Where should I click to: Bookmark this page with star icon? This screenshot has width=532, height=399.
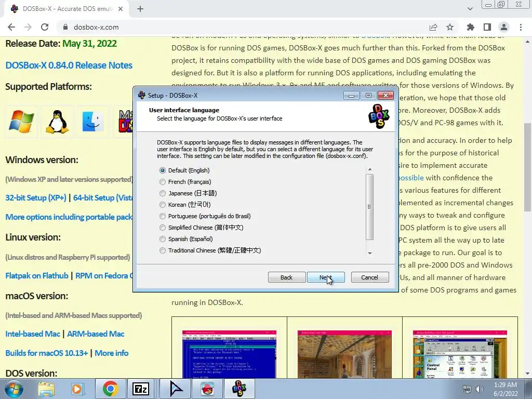click(450, 27)
